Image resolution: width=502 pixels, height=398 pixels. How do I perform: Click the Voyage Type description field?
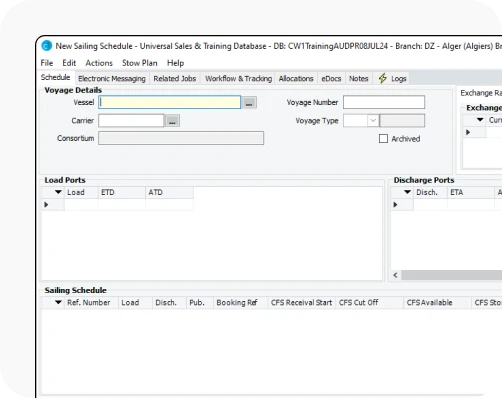402,121
